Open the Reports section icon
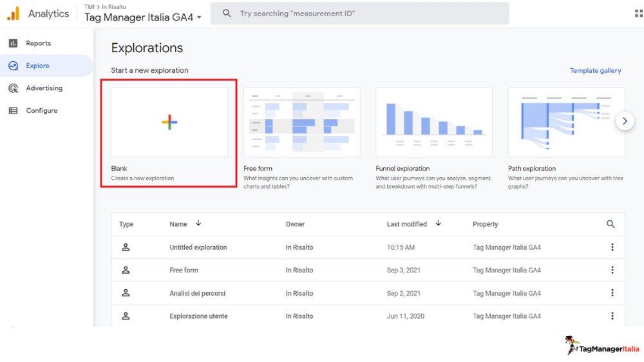The height and width of the screenshot is (362, 644). (x=13, y=43)
